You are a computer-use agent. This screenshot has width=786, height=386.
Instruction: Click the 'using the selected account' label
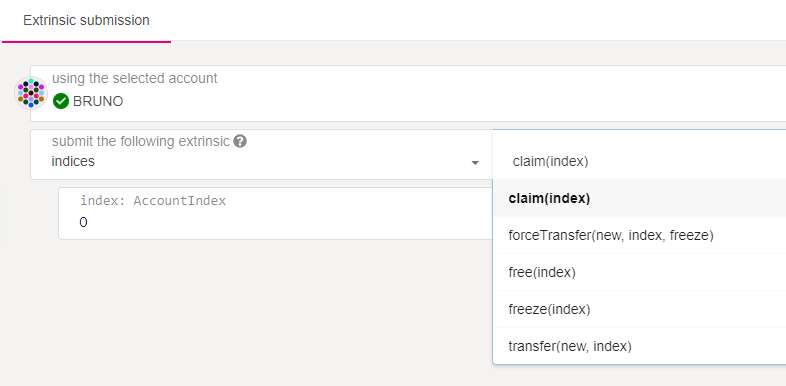[135, 79]
